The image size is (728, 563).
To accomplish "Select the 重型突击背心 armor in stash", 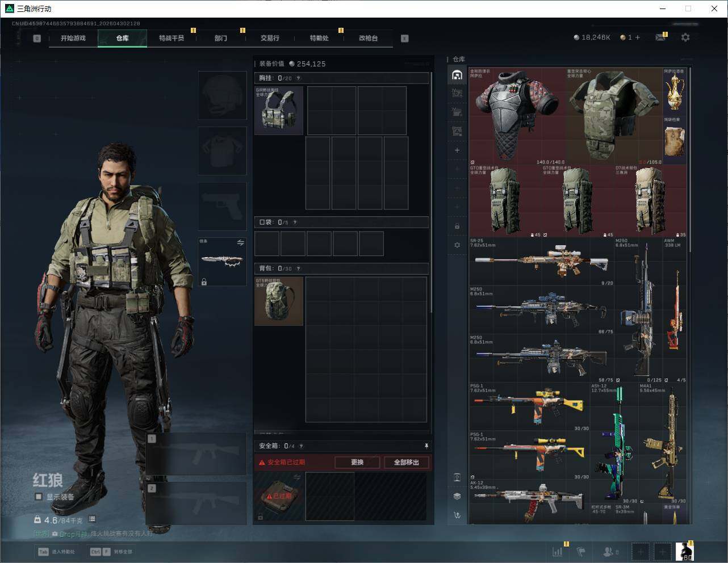I will pos(614,116).
